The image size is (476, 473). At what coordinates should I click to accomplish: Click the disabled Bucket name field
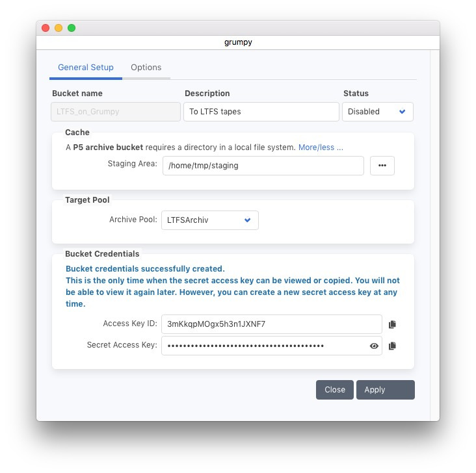(x=116, y=112)
